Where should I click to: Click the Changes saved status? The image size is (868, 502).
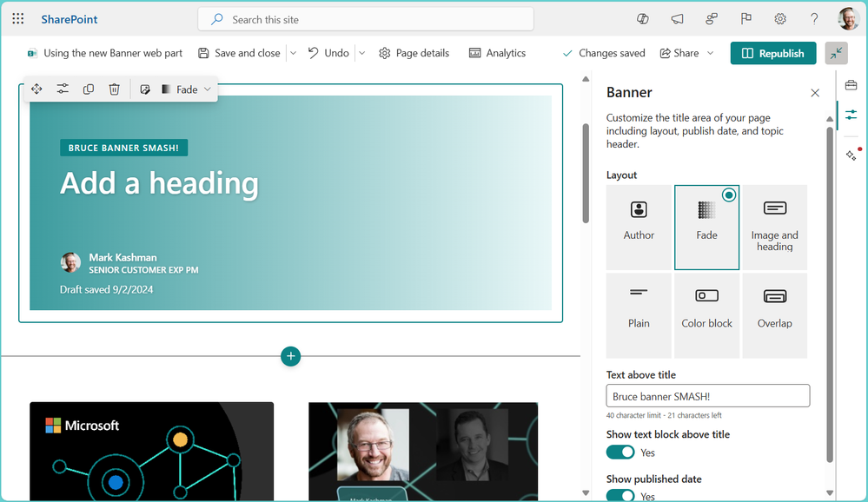coord(604,53)
